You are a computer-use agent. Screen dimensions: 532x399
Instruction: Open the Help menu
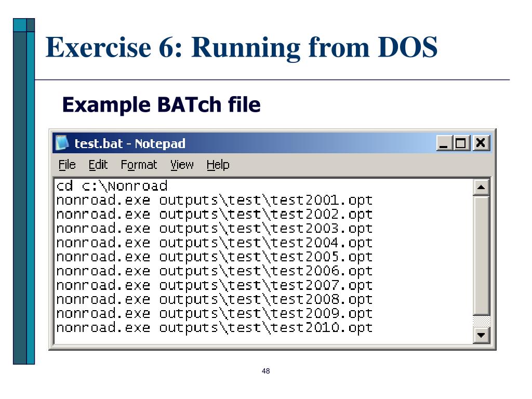coord(218,165)
